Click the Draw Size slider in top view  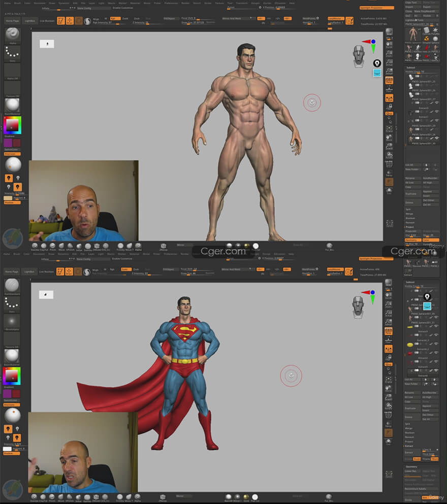click(198, 22)
